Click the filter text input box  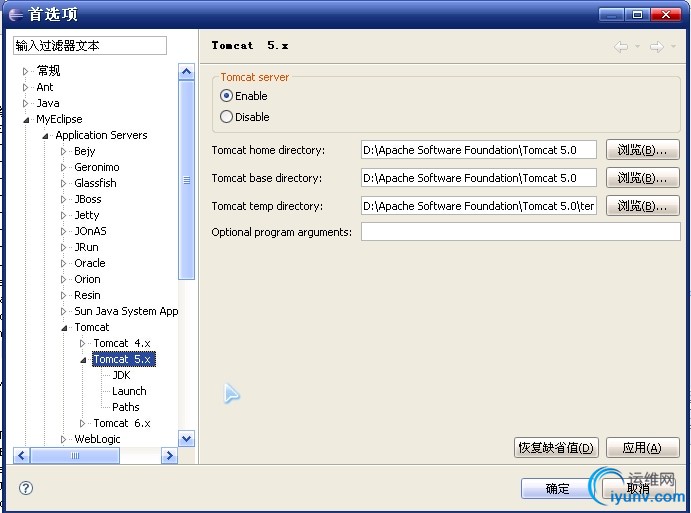pyautogui.click(x=90, y=45)
